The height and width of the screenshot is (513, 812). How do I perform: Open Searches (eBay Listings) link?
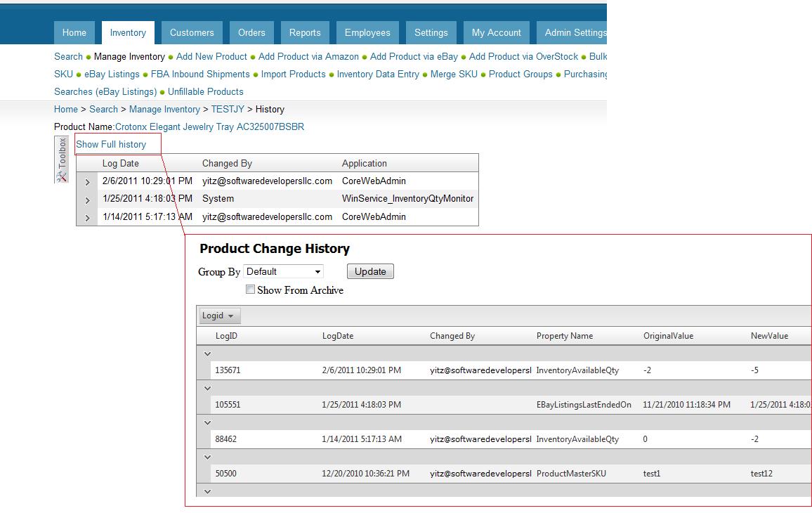pos(105,92)
